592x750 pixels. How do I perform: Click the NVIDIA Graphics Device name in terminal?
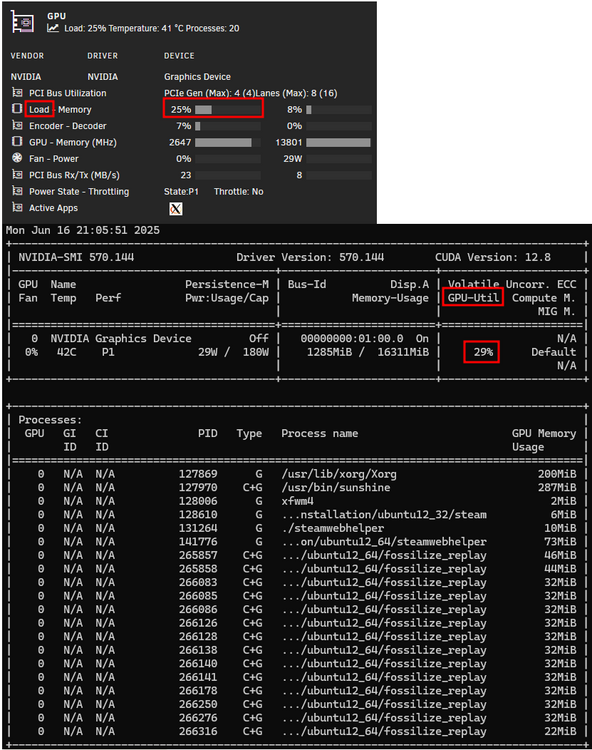click(121, 339)
